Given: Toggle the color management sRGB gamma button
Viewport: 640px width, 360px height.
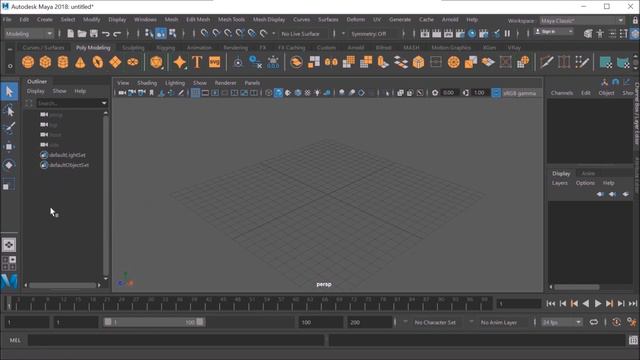Looking at the screenshot, I should pos(496,93).
